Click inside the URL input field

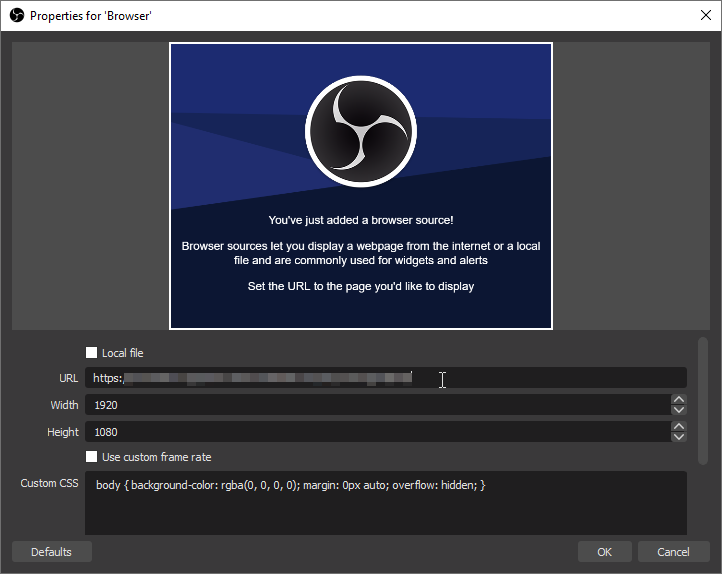coord(386,378)
